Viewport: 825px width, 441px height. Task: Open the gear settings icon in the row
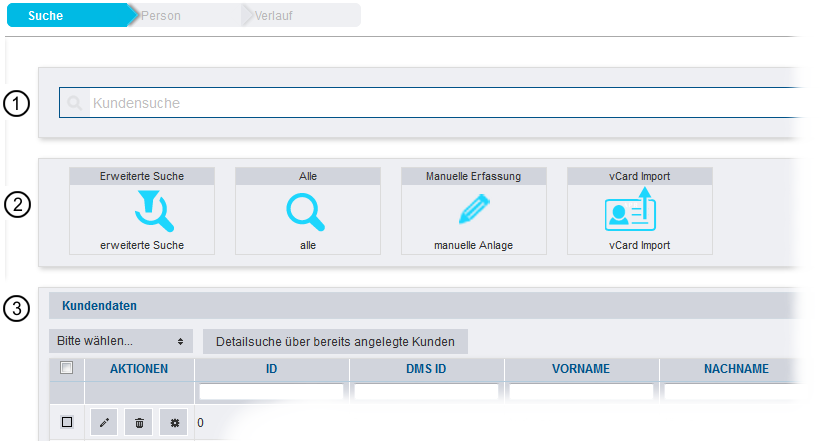click(x=174, y=423)
